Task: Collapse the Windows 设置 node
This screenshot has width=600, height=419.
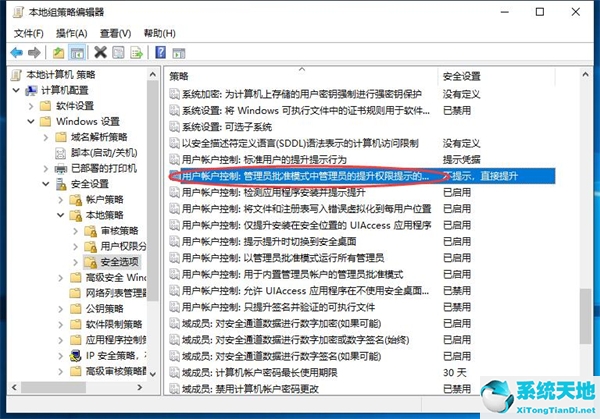Action: (x=31, y=122)
